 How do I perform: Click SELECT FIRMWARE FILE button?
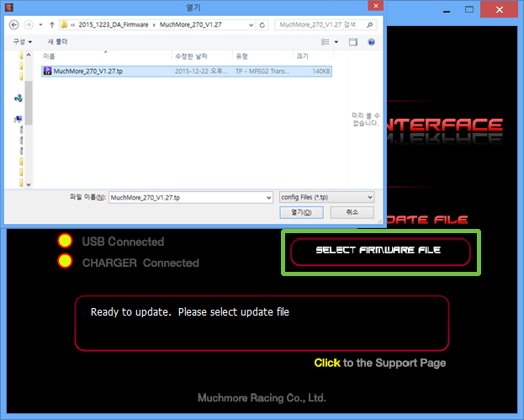380,252
